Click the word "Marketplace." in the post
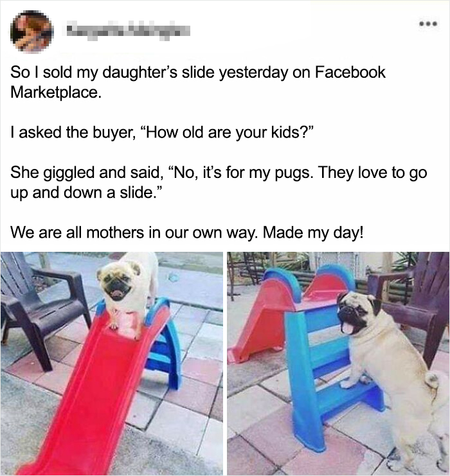This screenshot has width=450, height=476. point(55,92)
